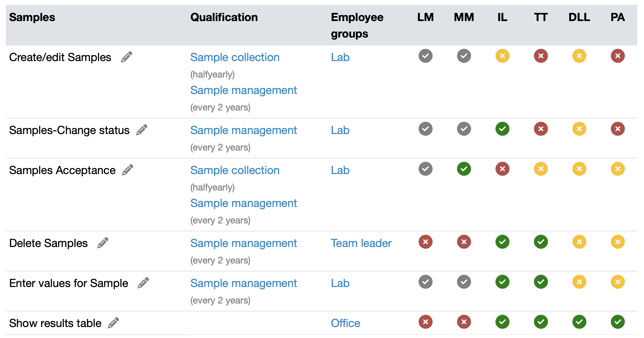Click edit pencil beside Delete Samples
This screenshot has width=644, height=338.
(x=103, y=243)
